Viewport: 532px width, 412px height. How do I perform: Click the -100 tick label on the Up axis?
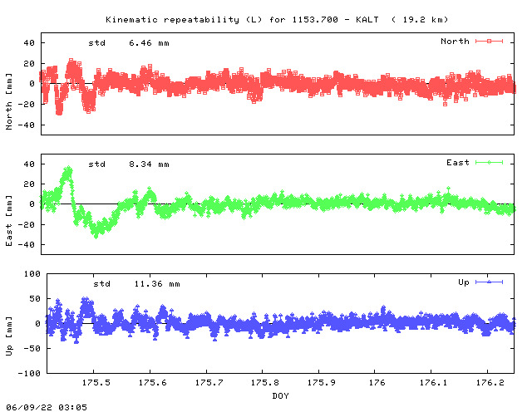coord(29,373)
